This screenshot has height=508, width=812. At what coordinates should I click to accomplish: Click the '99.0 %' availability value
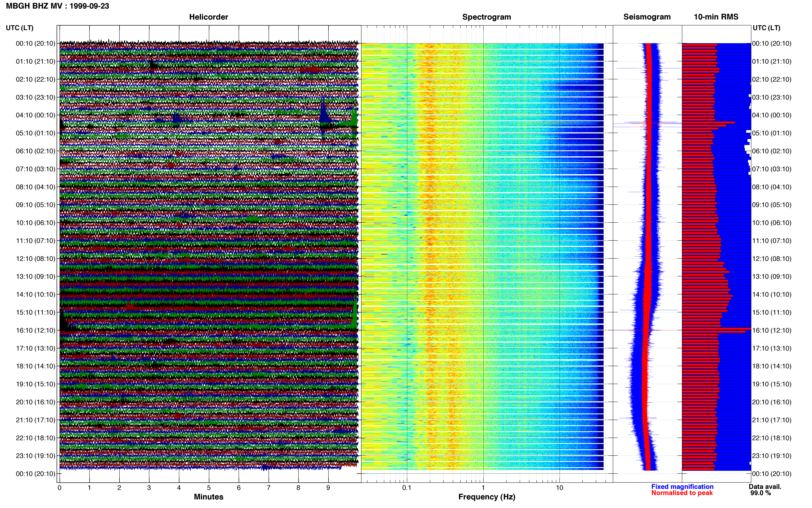click(x=761, y=493)
